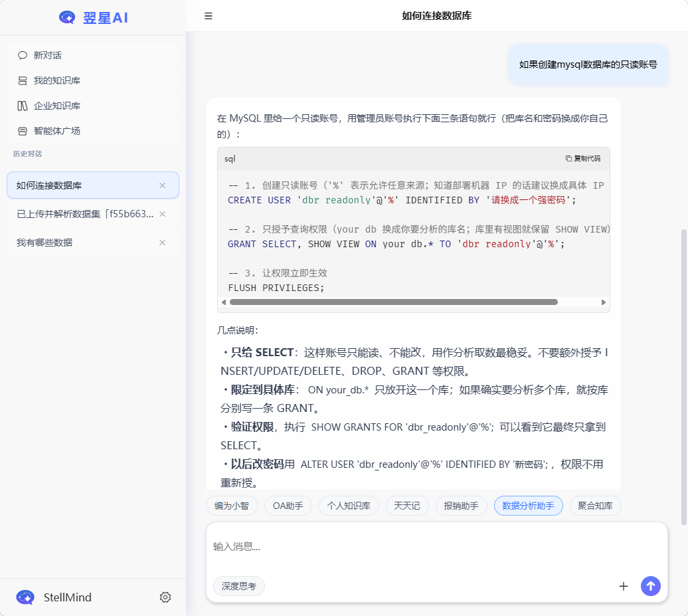Click the send arrow button

(x=651, y=586)
